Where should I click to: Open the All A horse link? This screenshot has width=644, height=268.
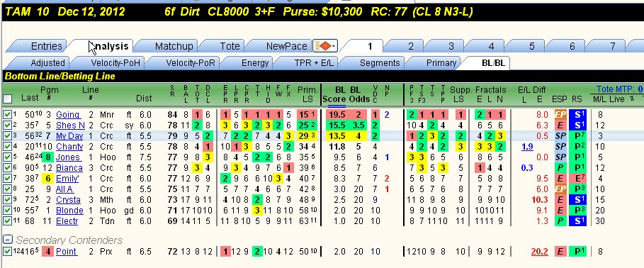tap(64, 189)
